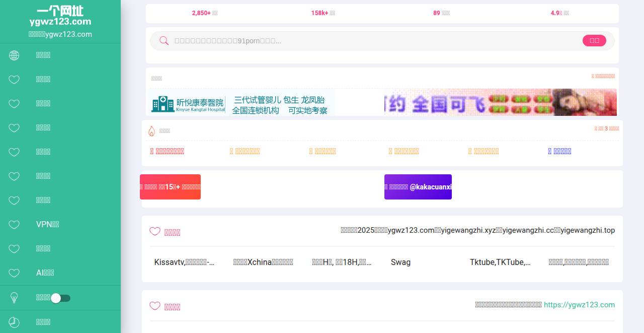Click the pink button in the search bar
The height and width of the screenshot is (333, 644).
click(594, 41)
